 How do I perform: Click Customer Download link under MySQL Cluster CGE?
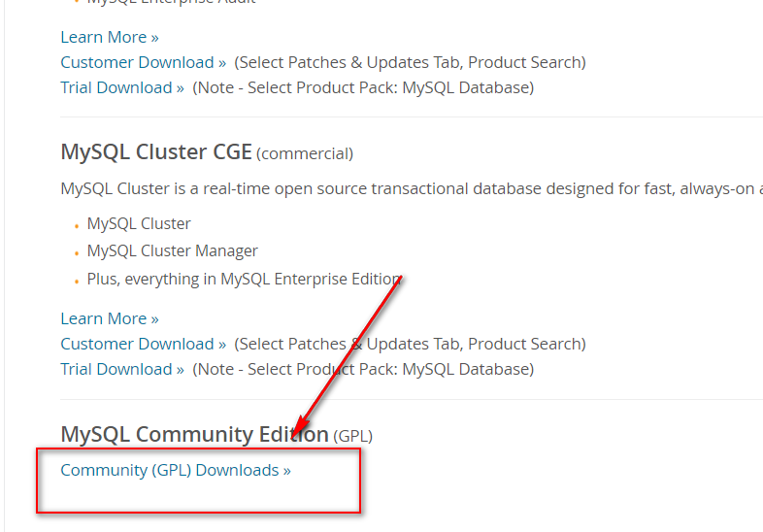tap(143, 344)
